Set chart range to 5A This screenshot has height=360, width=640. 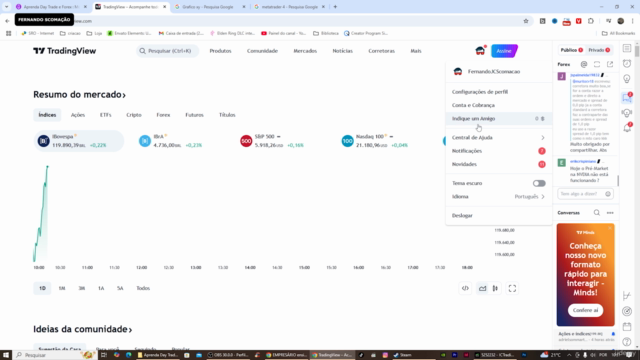[x=120, y=288]
